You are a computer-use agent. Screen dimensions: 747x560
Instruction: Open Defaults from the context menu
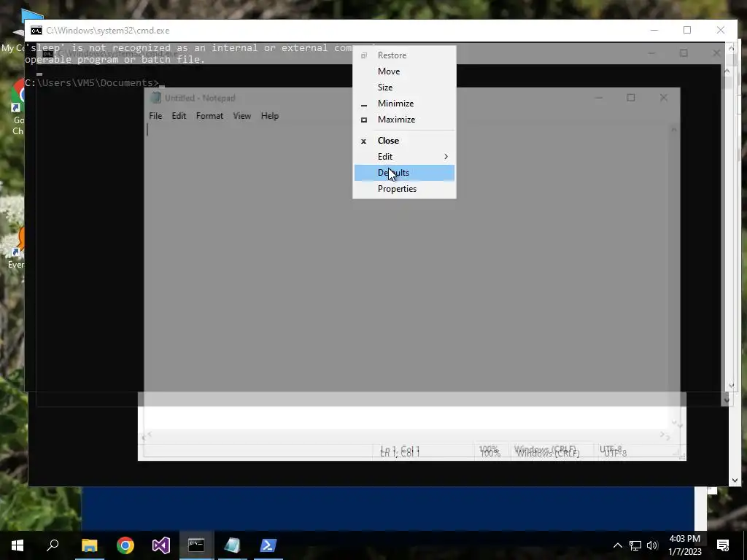[x=404, y=173]
